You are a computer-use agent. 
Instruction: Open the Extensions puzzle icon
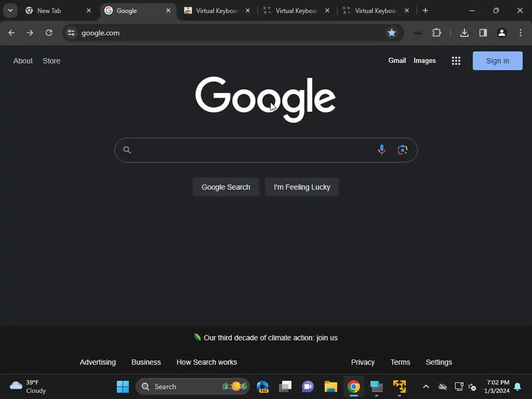pyautogui.click(x=436, y=33)
